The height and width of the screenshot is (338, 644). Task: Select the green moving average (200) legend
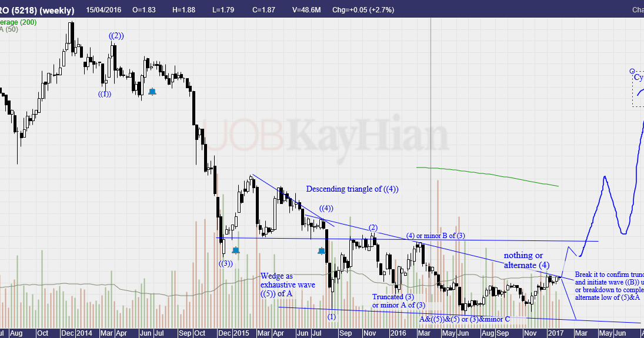click(x=18, y=22)
